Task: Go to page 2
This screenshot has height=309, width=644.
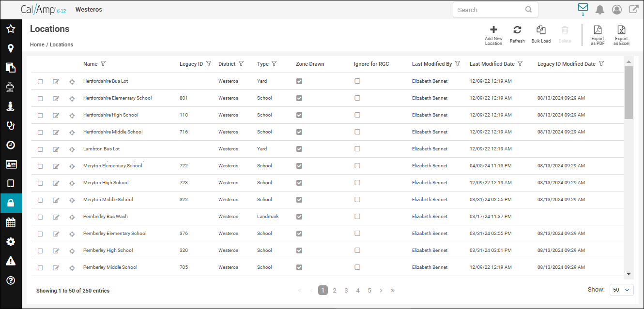Action: pyautogui.click(x=335, y=291)
